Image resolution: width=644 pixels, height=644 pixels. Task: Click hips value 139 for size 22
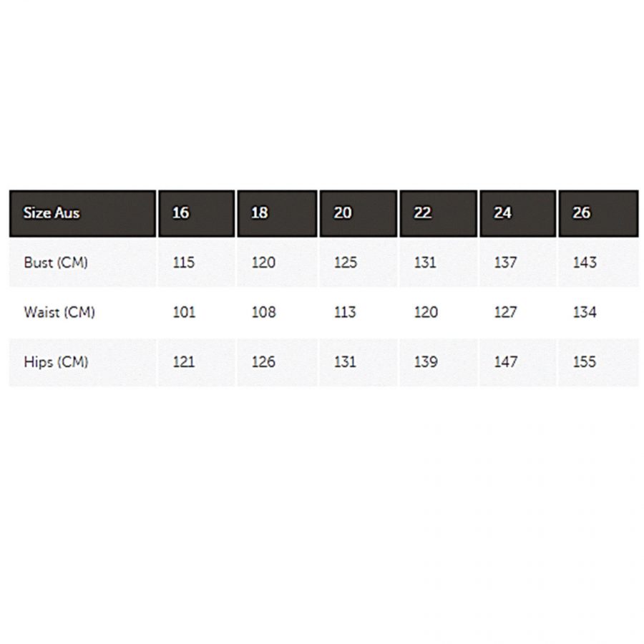[425, 362]
